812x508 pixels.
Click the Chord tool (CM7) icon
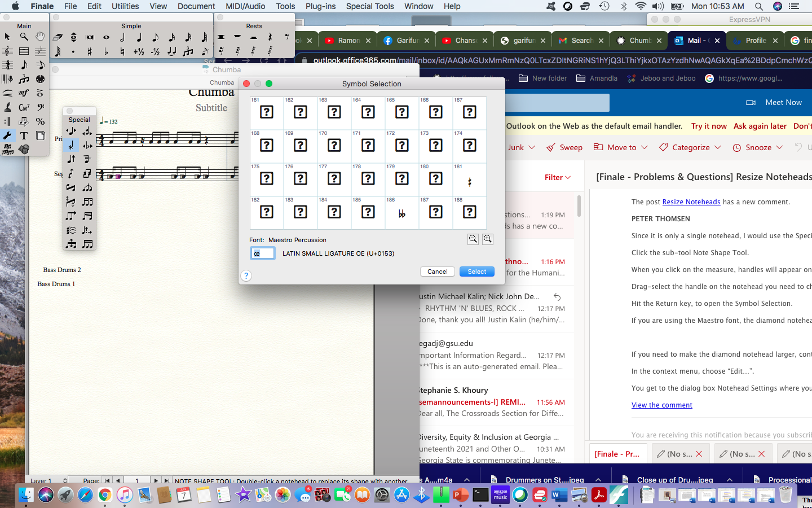pyautogui.click(x=24, y=107)
